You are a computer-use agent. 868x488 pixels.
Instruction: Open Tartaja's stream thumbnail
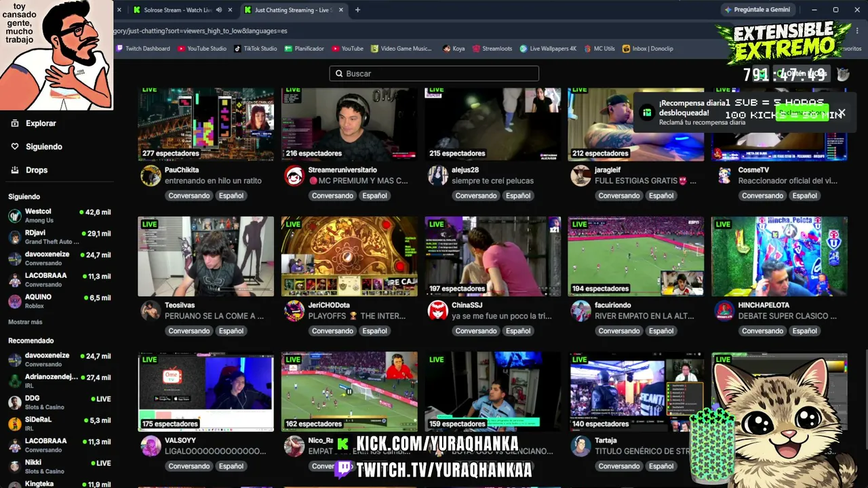coord(635,392)
